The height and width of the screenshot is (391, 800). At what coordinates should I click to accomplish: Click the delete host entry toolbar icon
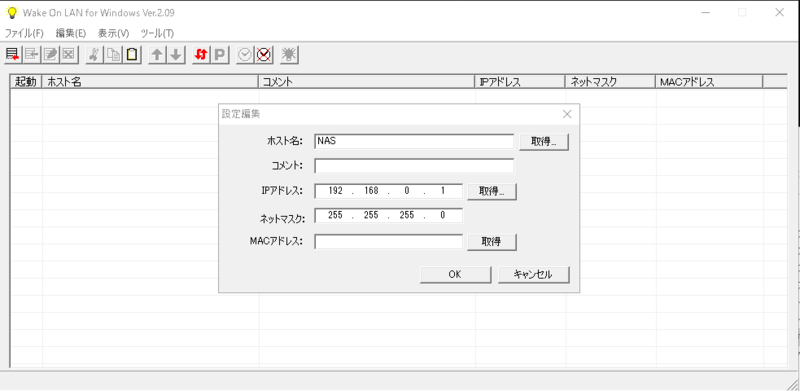69,55
